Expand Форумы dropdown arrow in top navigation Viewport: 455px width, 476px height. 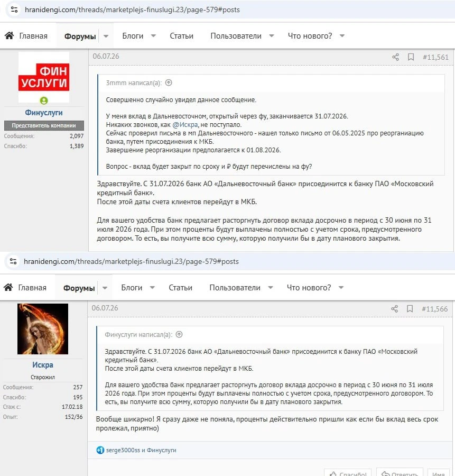(106, 36)
